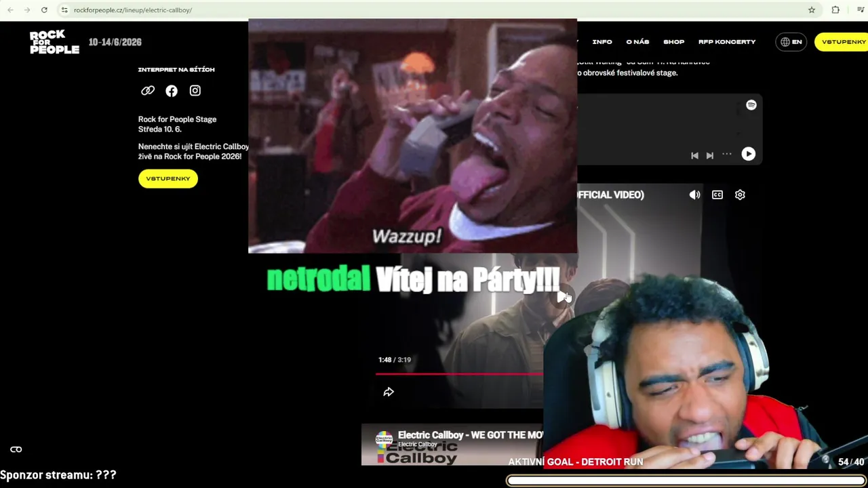Viewport: 868px width, 488px height.
Task: Skip to next track in Spotify player
Action: tap(710, 155)
